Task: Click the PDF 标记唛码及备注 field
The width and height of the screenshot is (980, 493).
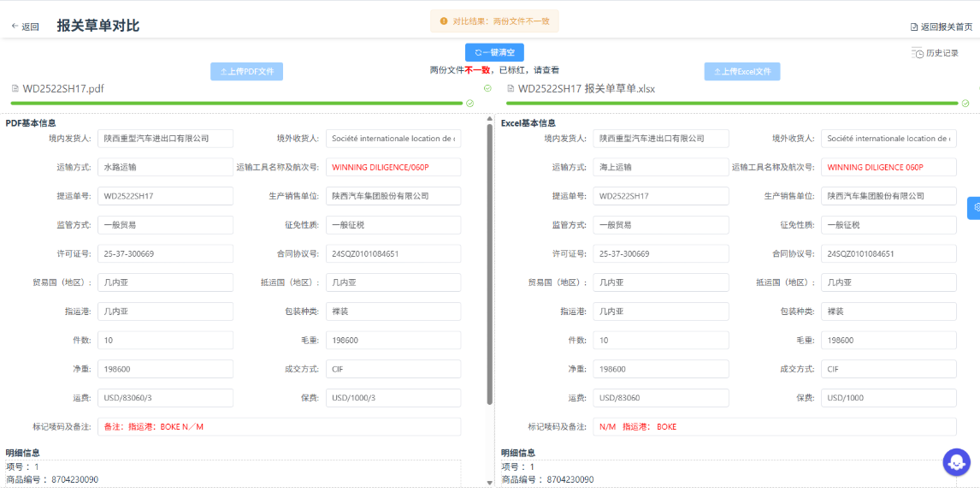Action: point(279,426)
